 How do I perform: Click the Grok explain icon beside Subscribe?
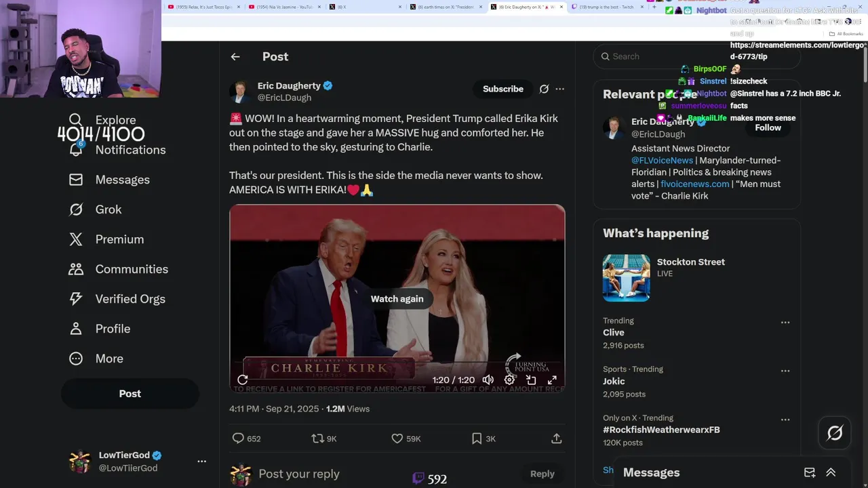544,89
